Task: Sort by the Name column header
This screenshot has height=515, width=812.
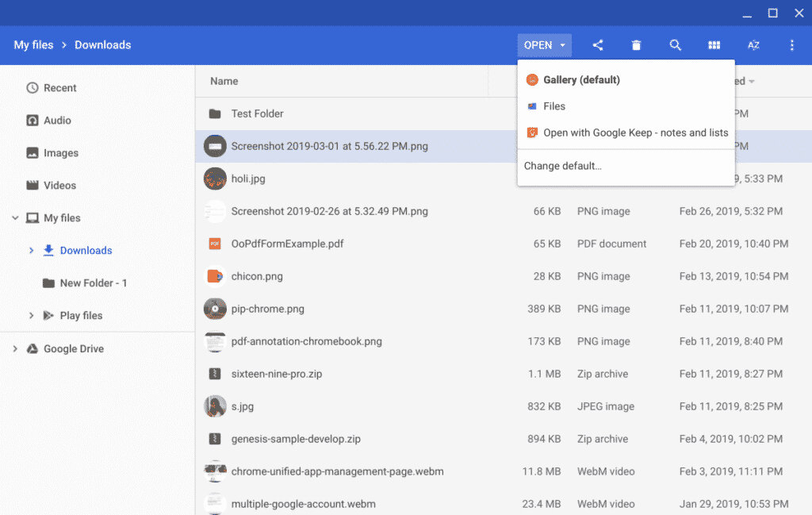Action: (x=224, y=81)
